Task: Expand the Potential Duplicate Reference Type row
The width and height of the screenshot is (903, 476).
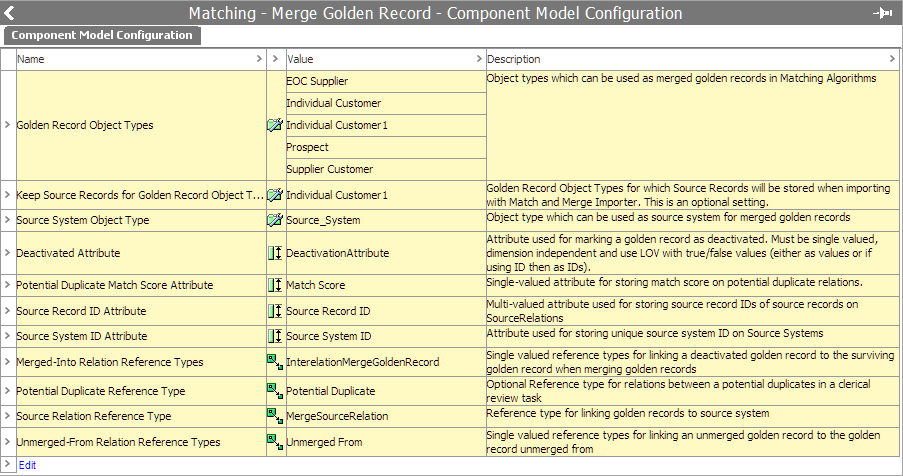Action: pos(7,391)
